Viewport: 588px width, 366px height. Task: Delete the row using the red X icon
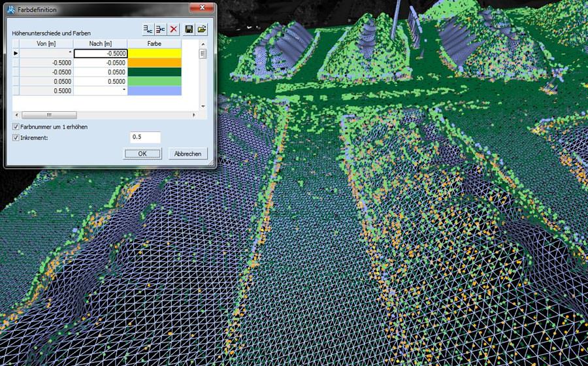point(173,29)
